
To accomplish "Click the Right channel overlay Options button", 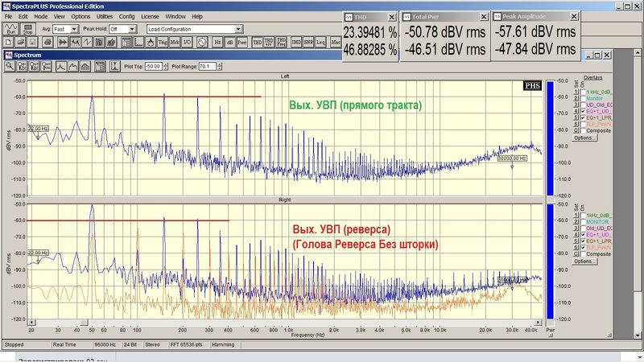I will pos(585,261).
